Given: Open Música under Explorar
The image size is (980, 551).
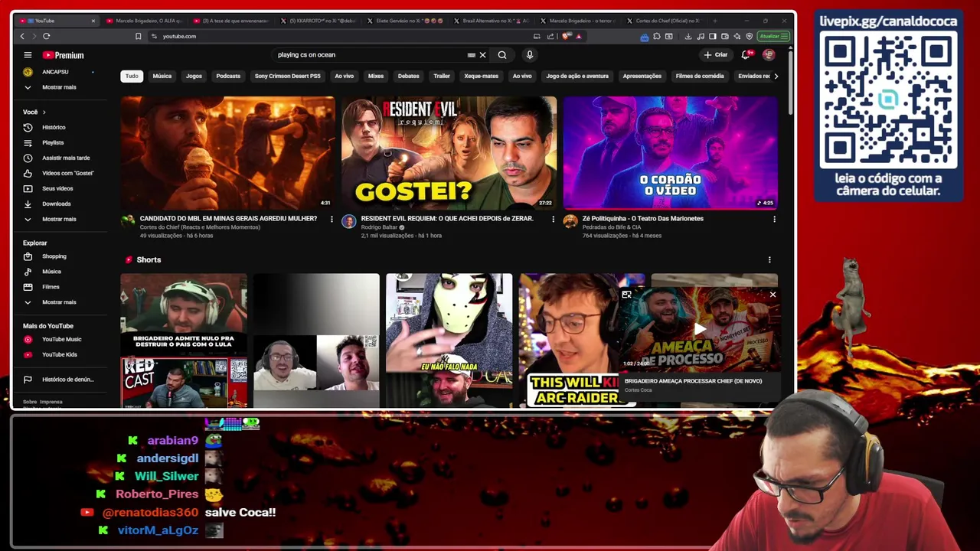Looking at the screenshot, I should pyautogui.click(x=51, y=272).
